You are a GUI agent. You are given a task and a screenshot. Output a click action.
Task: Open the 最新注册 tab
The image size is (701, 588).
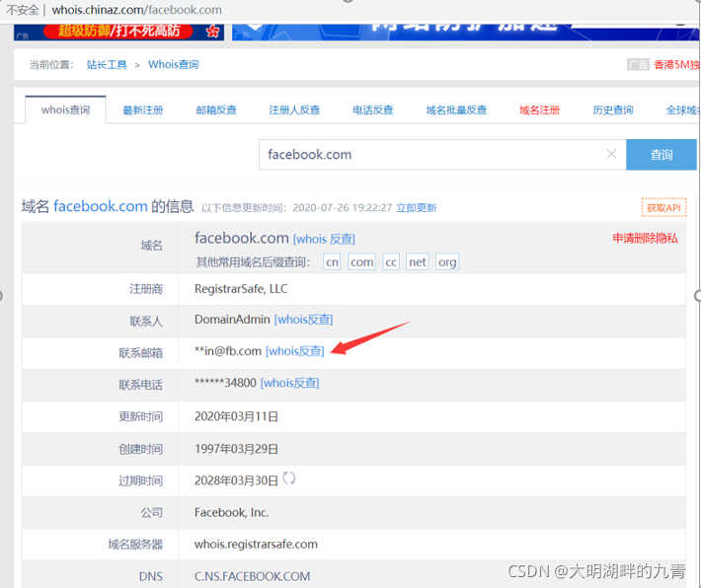tap(143, 110)
